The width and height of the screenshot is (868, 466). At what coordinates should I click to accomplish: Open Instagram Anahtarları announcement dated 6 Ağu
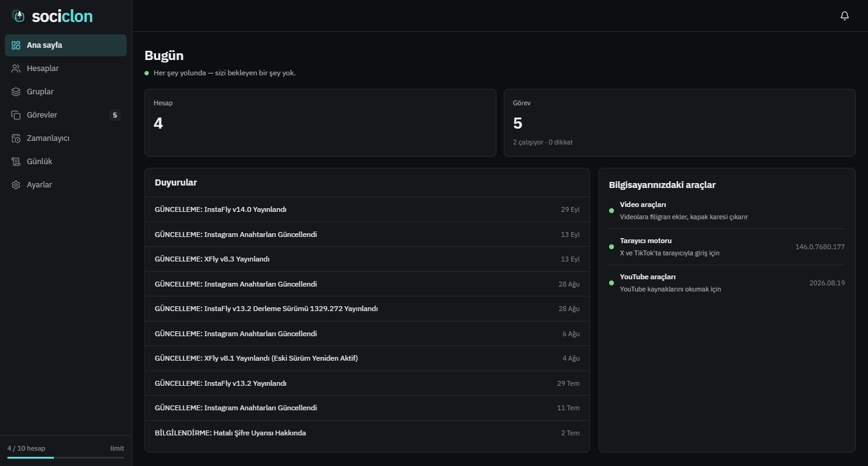click(367, 334)
